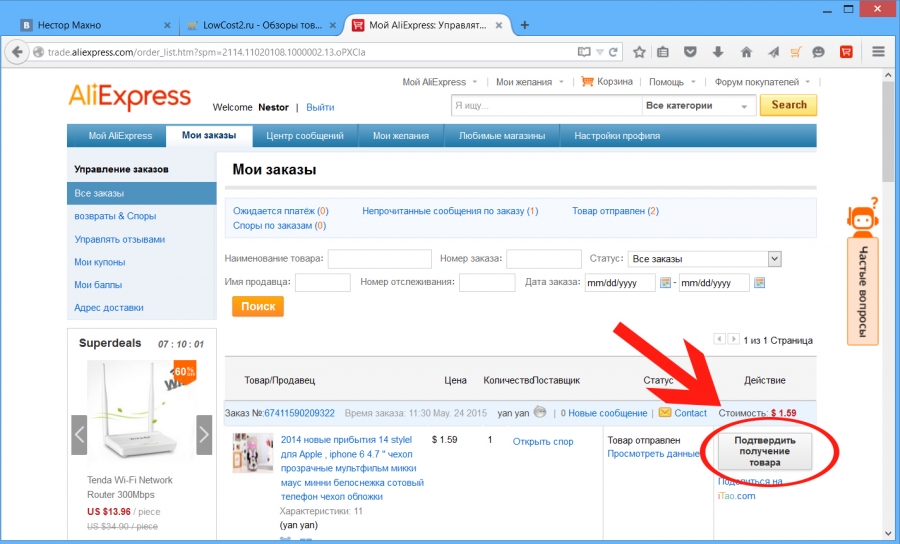Open Мой AliExpress navigation tab
Screen dimensions: 900x544
coord(121,136)
